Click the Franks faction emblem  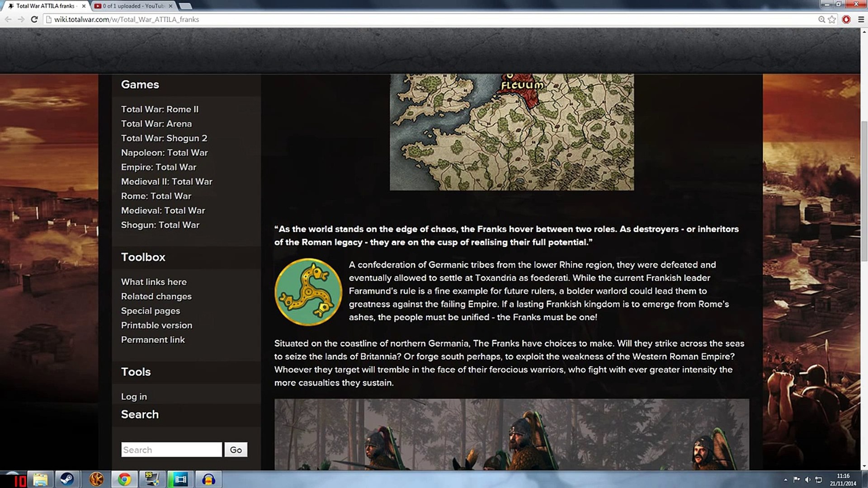(x=308, y=292)
